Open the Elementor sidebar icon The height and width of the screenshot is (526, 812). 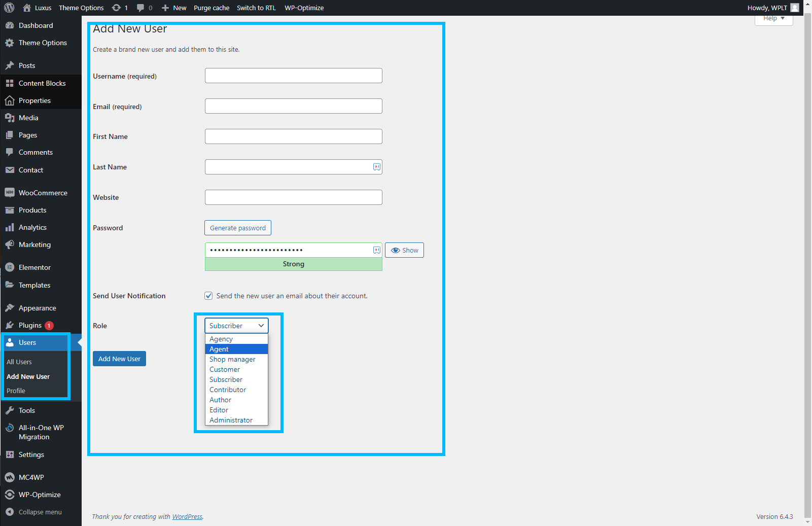click(10, 267)
